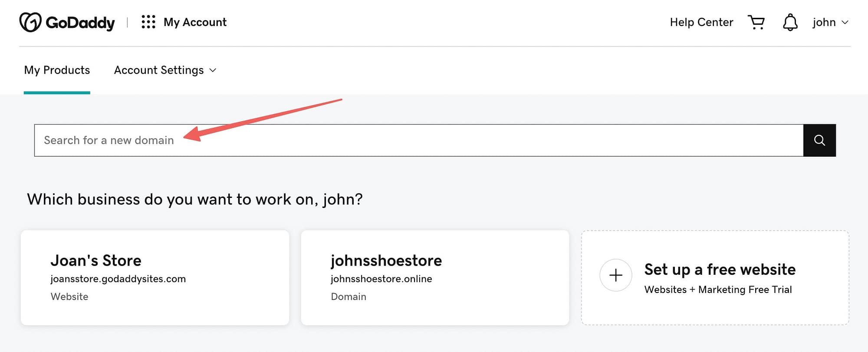The image size is (868, 352).
Task: Check notifications via the bell icon
Action: 790,22
